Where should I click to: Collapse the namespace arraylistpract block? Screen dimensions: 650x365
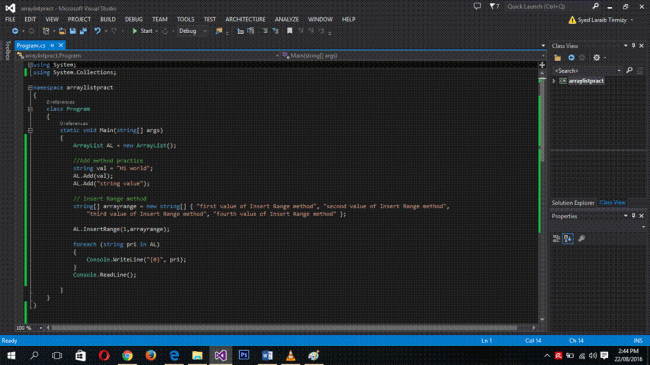click(x=30, y=88)
